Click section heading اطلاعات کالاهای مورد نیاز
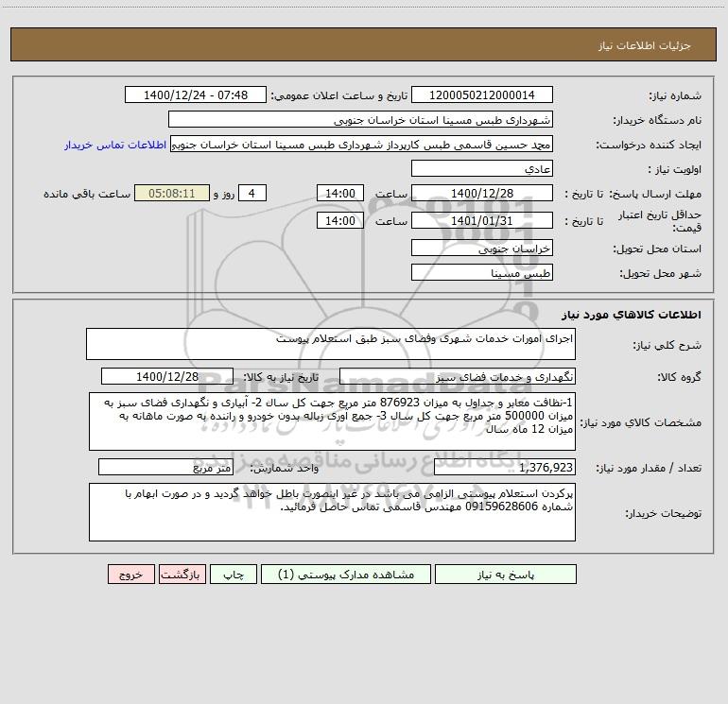728x704 pixels. pyautogui.click(x=632, y=314)
